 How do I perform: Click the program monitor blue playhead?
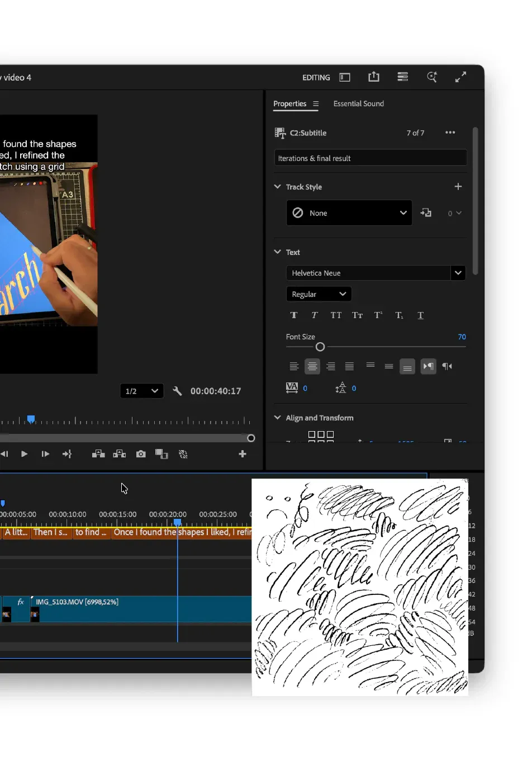31,419
